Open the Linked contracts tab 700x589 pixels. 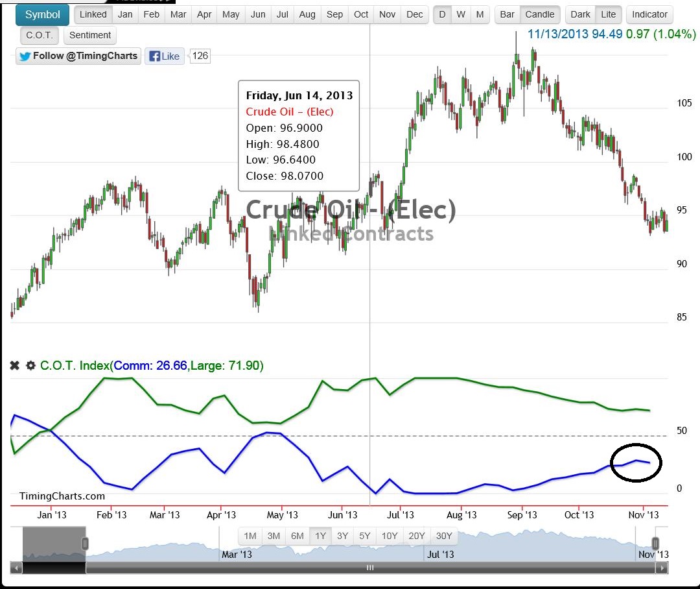tap(93, 14)
